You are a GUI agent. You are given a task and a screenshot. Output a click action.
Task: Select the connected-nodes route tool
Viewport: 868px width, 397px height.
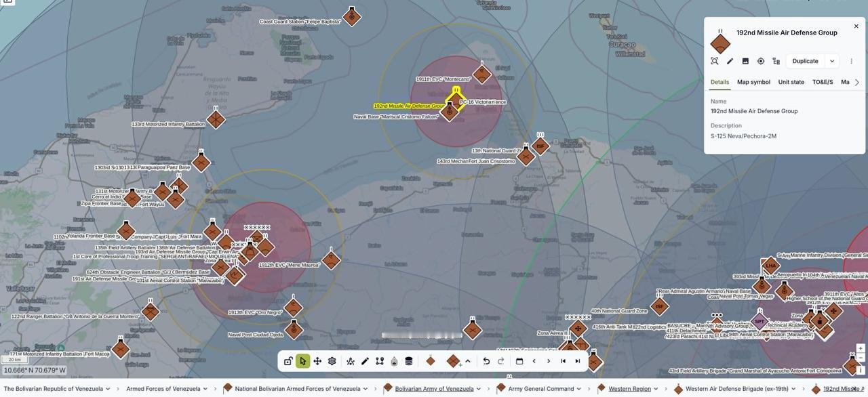[380, 361]
